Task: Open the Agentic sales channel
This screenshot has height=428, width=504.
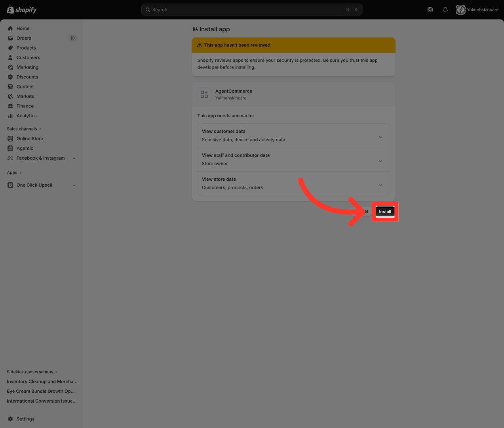Action: pyautogui.click(x=25, y=148)
